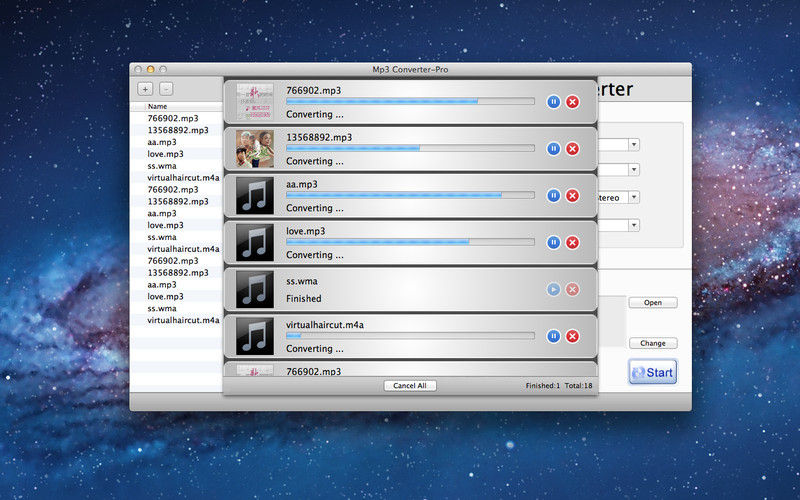Click 'Converting ...' status under aa.mp3
The image size is (800, 500).
314,208
